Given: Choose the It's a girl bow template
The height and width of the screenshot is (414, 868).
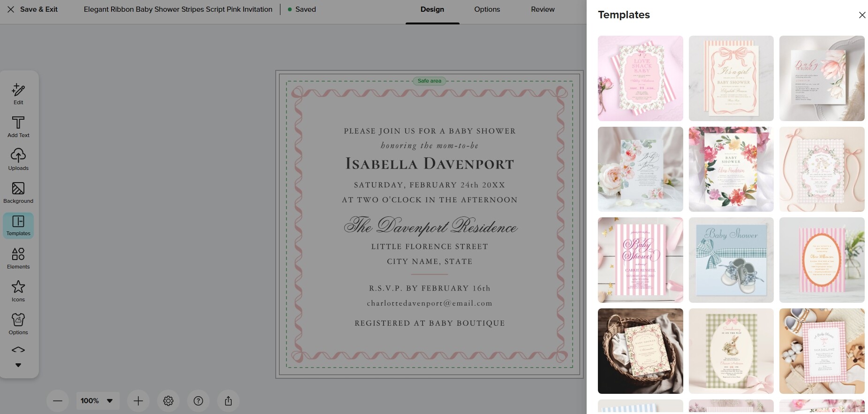Looking at the screenshot, I should 731,78.
